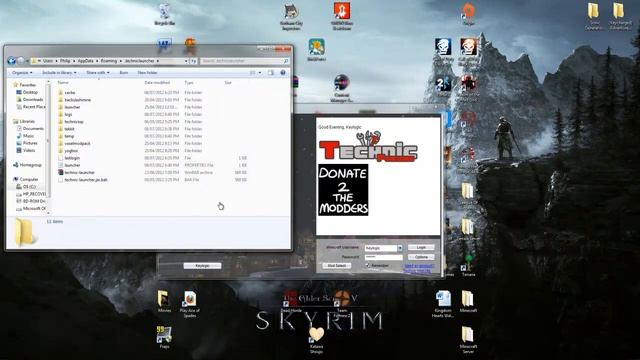This screenshot has height=360, width=640.
Task: Select the lastlogin file row
Action: pyautogui.click(x=153, y=158)
